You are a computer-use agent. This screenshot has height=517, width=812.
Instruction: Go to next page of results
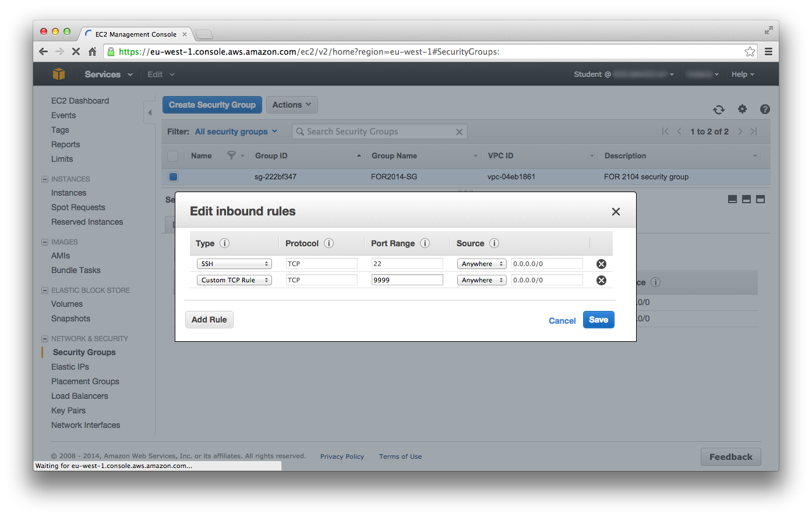740,132
